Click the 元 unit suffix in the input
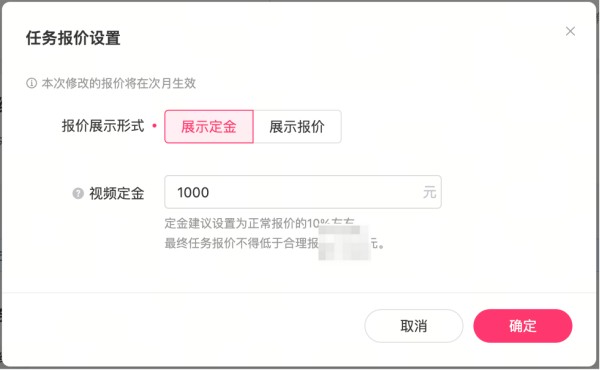This screenshot has height=370, width=600. coord(429,192)
